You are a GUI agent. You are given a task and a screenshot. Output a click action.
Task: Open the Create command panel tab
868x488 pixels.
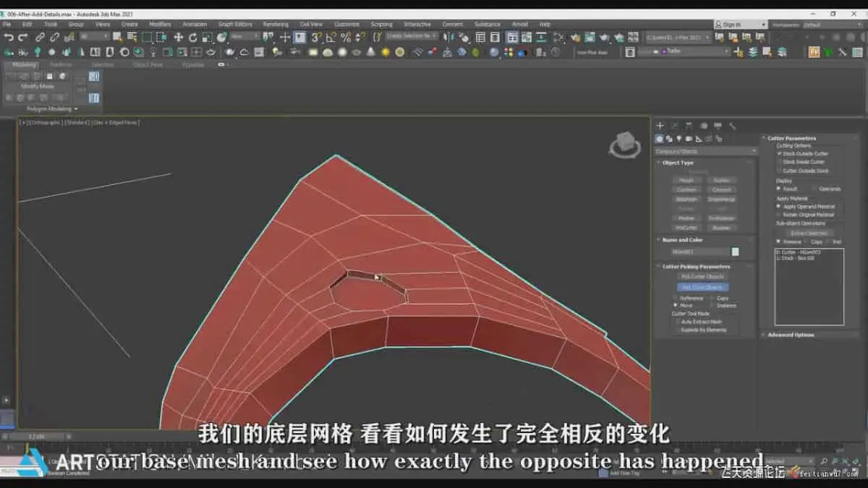[660, 126]
